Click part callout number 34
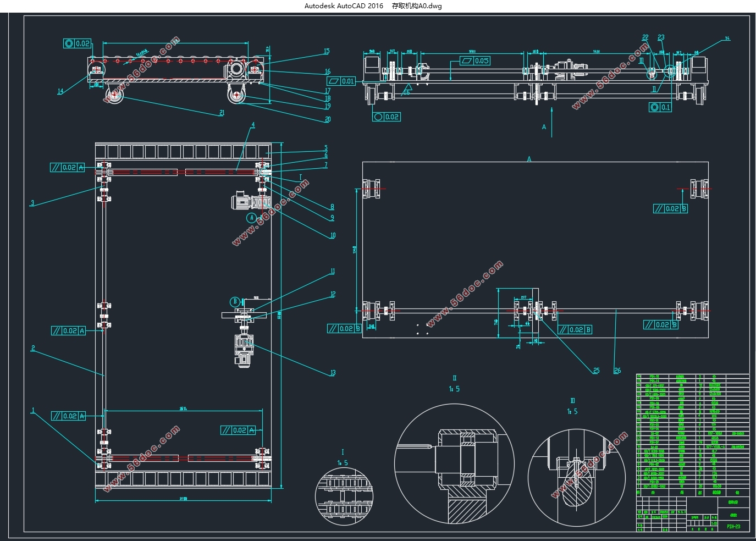 (727, 38)
